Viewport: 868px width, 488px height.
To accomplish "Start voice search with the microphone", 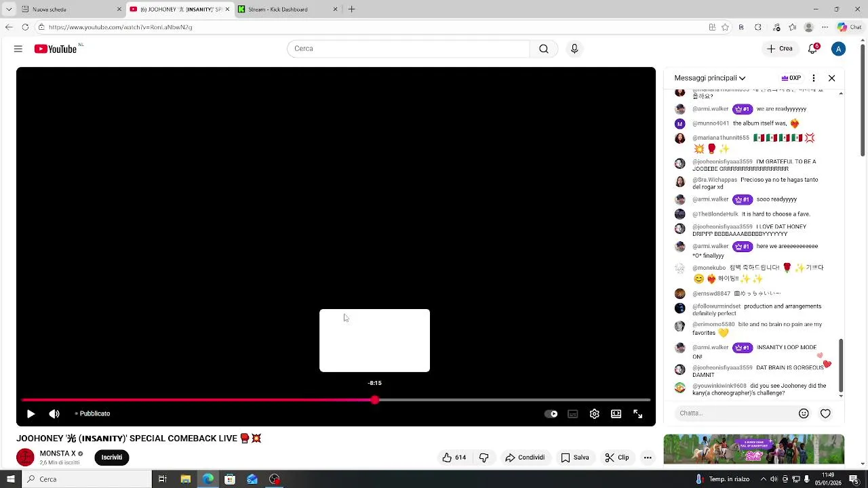I will [x=574, y=49].
